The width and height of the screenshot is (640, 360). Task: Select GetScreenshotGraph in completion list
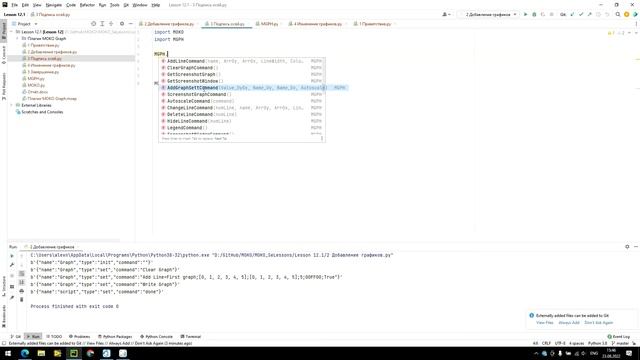[242, 74]
